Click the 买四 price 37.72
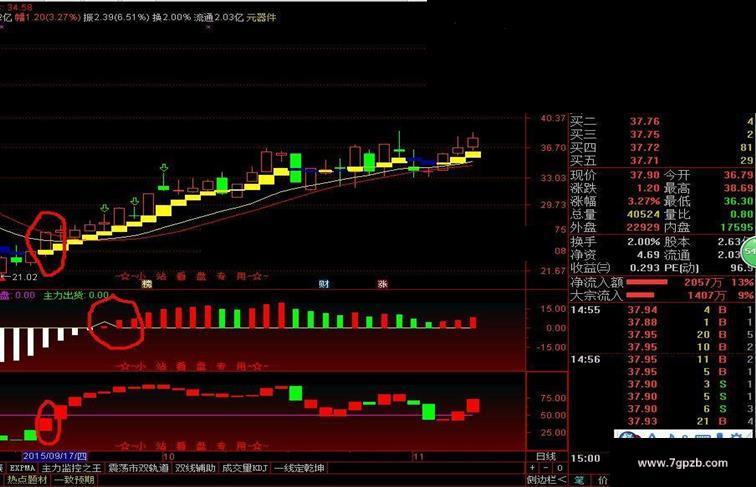This screenshot has width=756, height=487. click(x=645, y=148)
